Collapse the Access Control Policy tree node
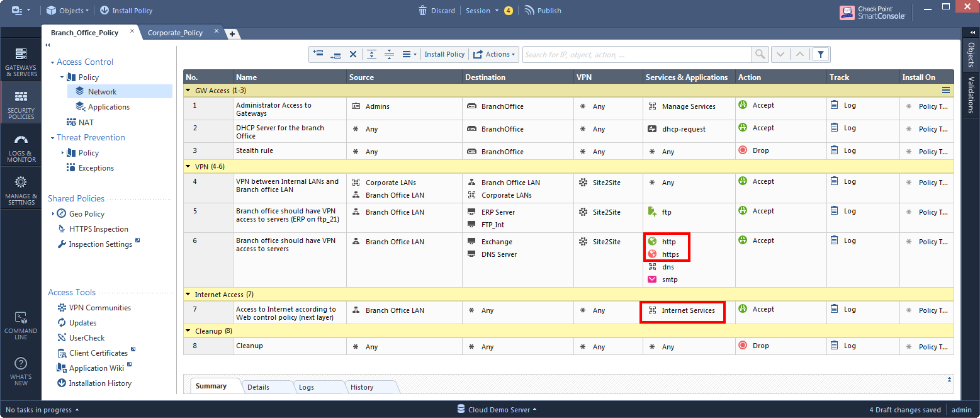 tap(62, 77)
